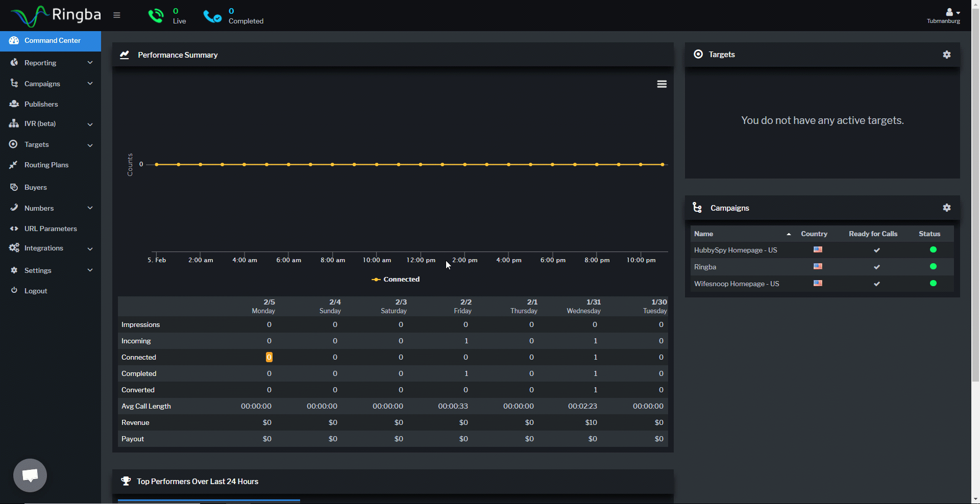This screenshot has width=980, height=504.
Task: Click the Logout power icon
Action: (x=14, y=290)
